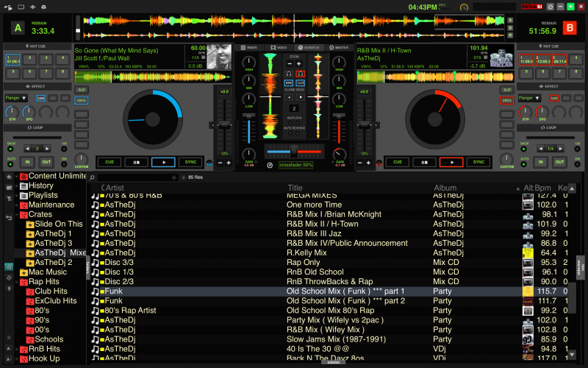The width and height of the screenshot is (588, 368).
Task: Expand the RnB Hits folder
Action: (x=16, y=349)
